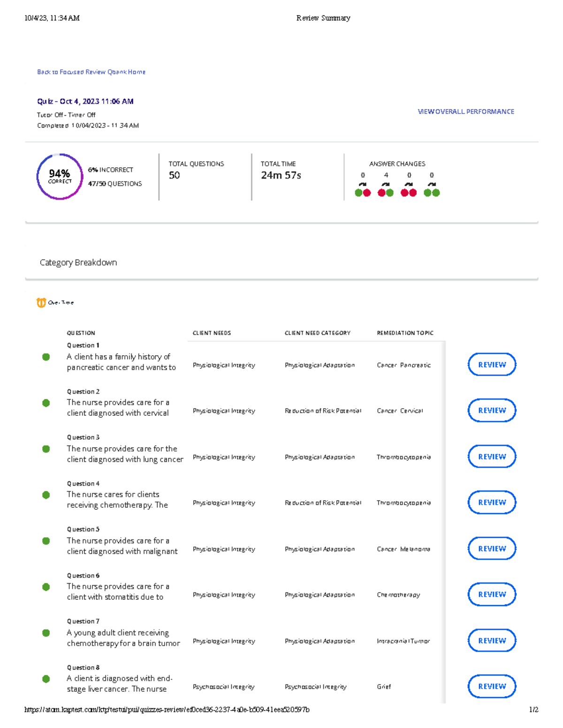Screen dimensions: 563x728
Task: Toggle the correct indicator beside Question 3
Action: click(x=46, y=448)
